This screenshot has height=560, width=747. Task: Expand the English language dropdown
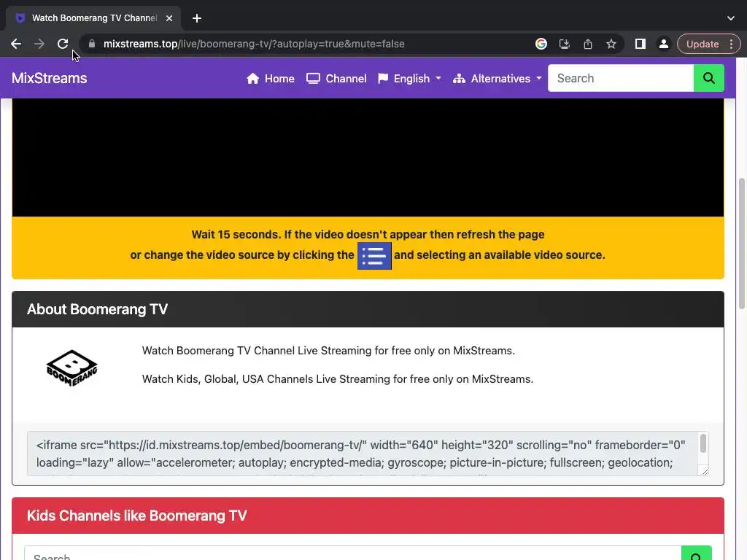409,79
